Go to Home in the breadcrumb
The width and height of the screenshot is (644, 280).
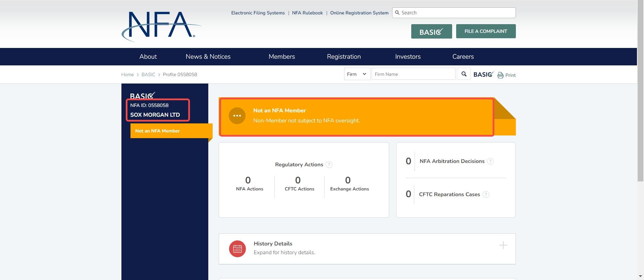pos(127,74)
